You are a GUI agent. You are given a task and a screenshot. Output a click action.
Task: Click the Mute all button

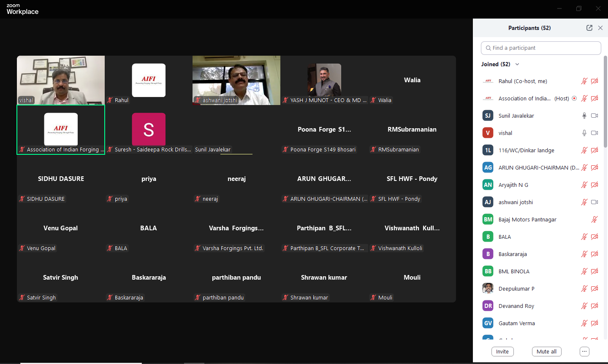pos(547,352)
